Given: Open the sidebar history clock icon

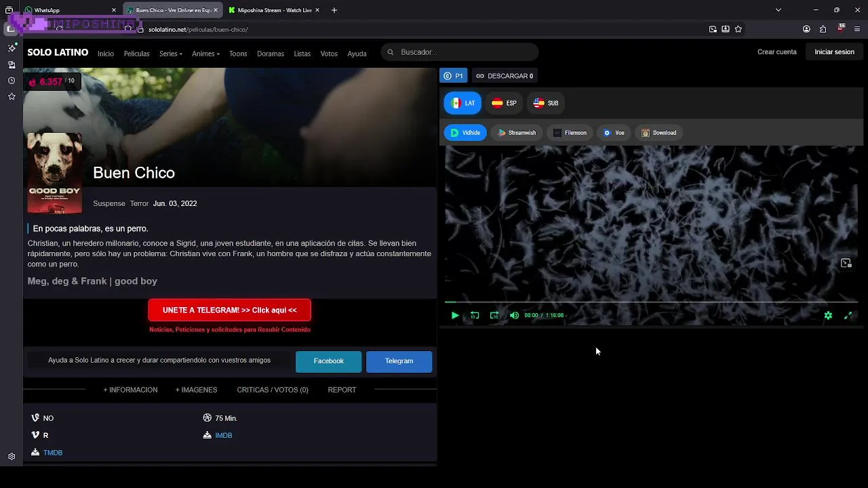Looking at the screenshot, I should (12, 81).
